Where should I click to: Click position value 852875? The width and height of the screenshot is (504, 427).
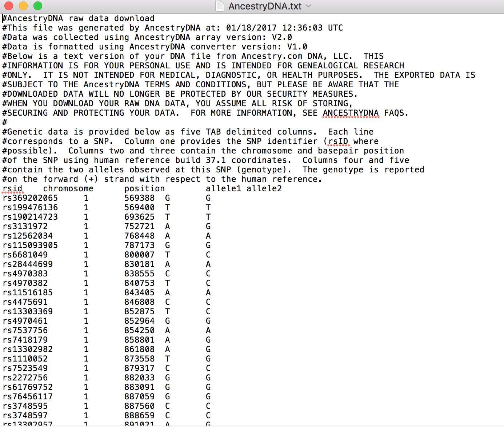coord(140,311)
